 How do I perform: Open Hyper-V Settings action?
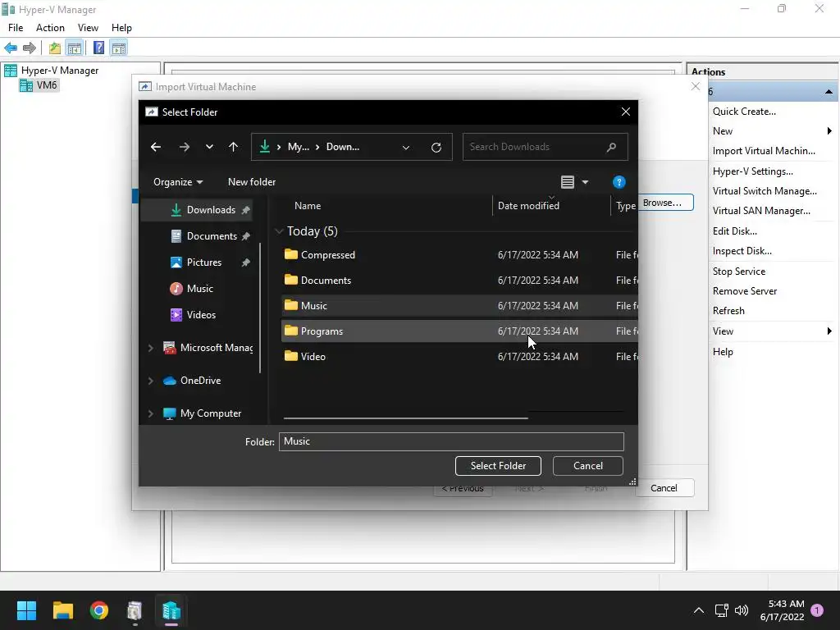click(753, 171)
